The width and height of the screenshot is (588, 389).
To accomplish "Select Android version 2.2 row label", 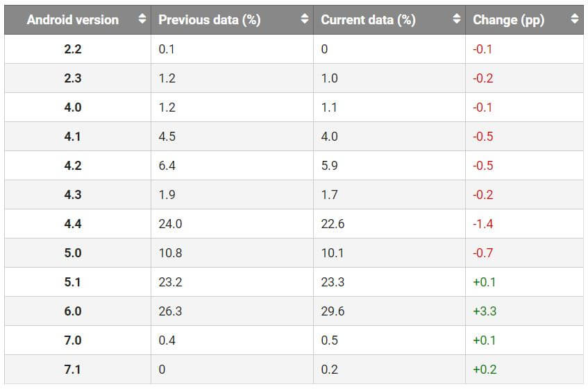I will [72, 49].
